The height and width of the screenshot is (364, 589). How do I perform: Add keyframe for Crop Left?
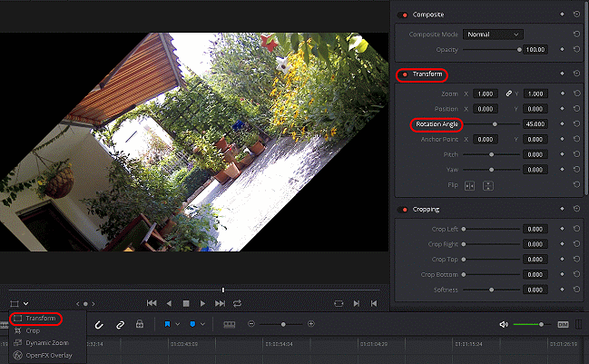coord(563,229)
